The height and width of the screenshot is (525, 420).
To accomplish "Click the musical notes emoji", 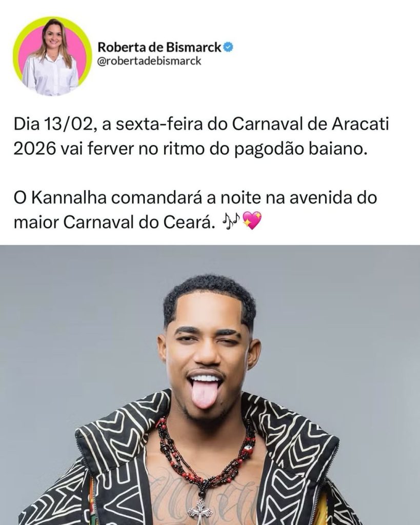I will click(x=231, y=221).
